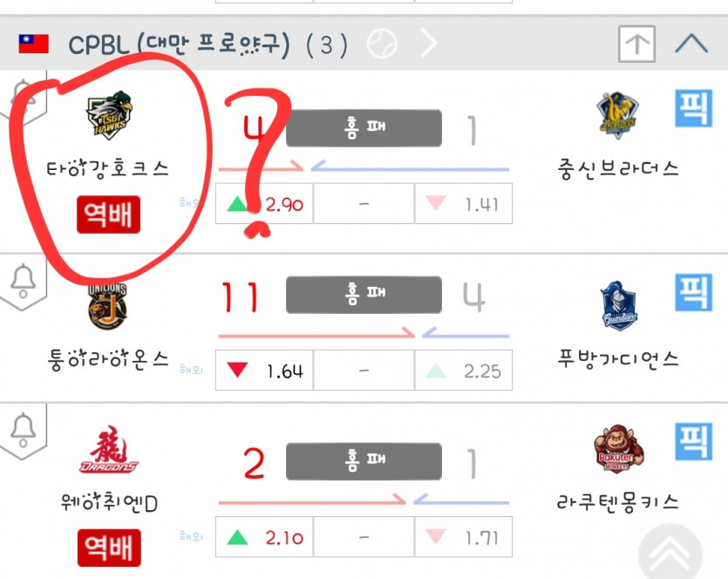
Task: Open CPBL league details arrow
Action: (x=429, y=44)
